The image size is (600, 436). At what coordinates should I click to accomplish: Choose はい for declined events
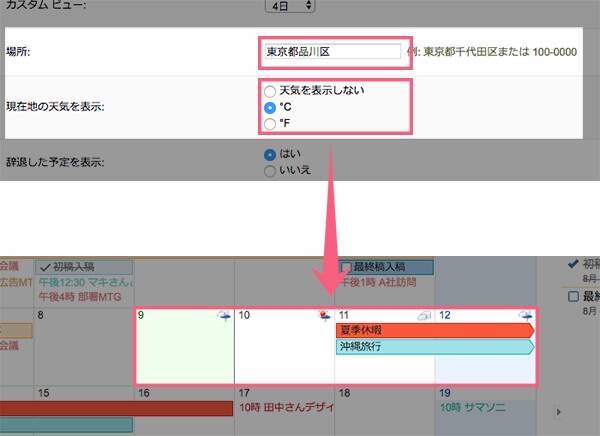pos(270,155)
